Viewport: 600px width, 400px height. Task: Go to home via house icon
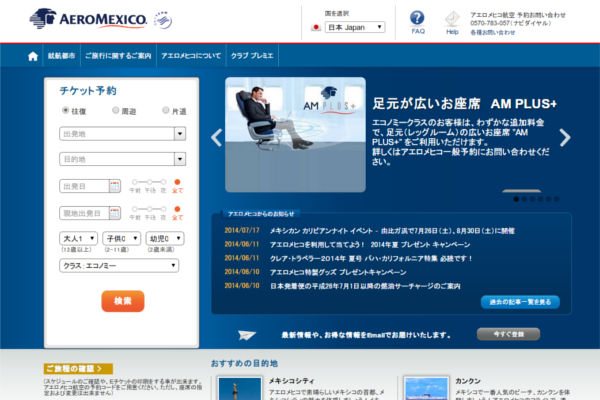coord(33,56)
